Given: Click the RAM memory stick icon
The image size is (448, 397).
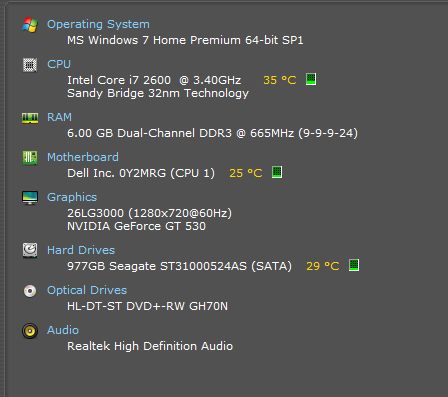Looking at the screenshot, I should [30, 118].
